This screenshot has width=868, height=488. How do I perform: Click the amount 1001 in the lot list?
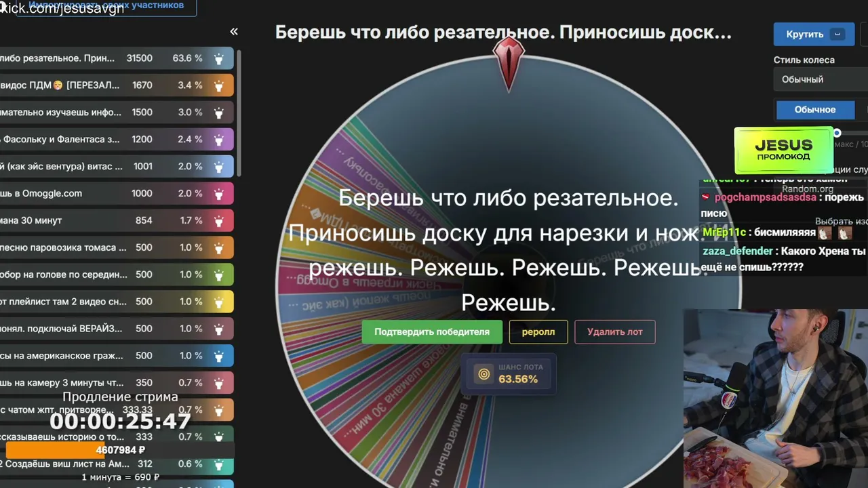point(143,167)
